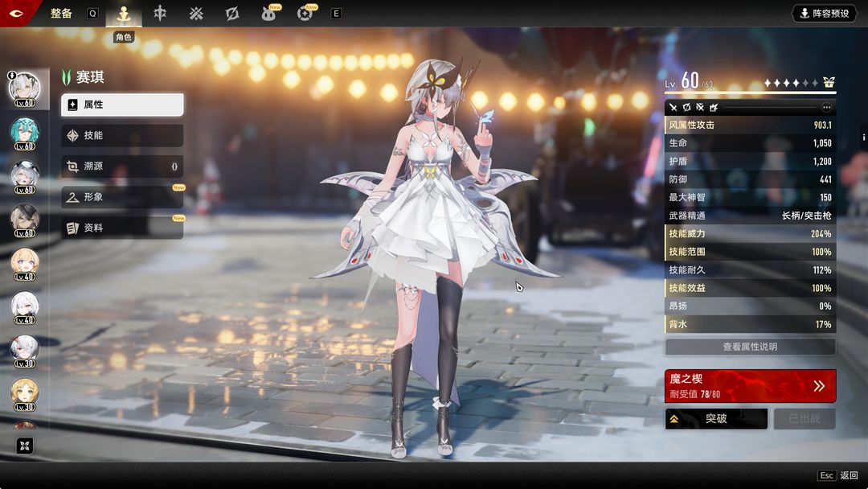Viewport: 868px width, 489px height.
Task: Select the blonde Lv.30 character portrait
Action: pyautogui.click(x=25, y=395)
